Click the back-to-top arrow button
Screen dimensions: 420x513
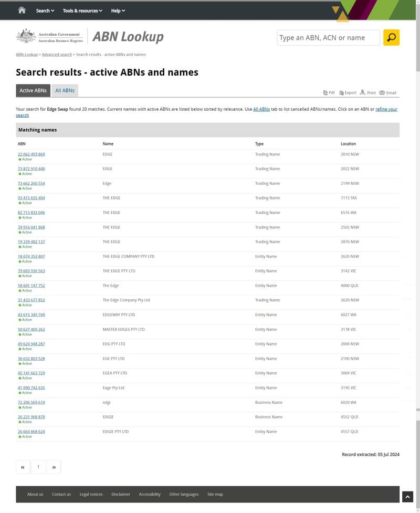(x=407, y=497)
